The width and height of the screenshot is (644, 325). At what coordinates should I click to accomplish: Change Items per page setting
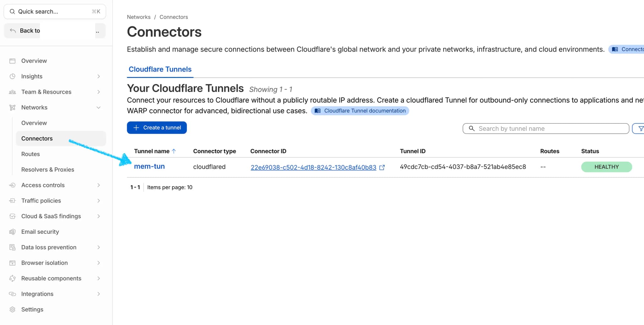(170, 188)
